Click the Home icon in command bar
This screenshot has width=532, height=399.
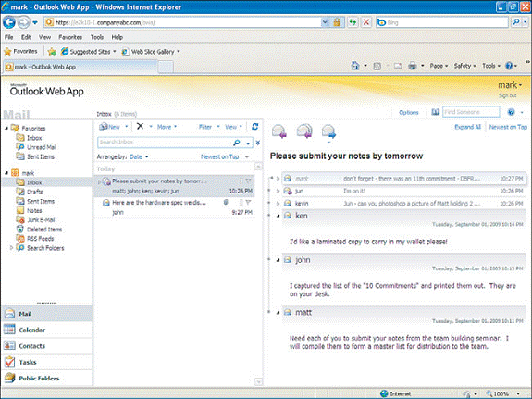point(355,66)
